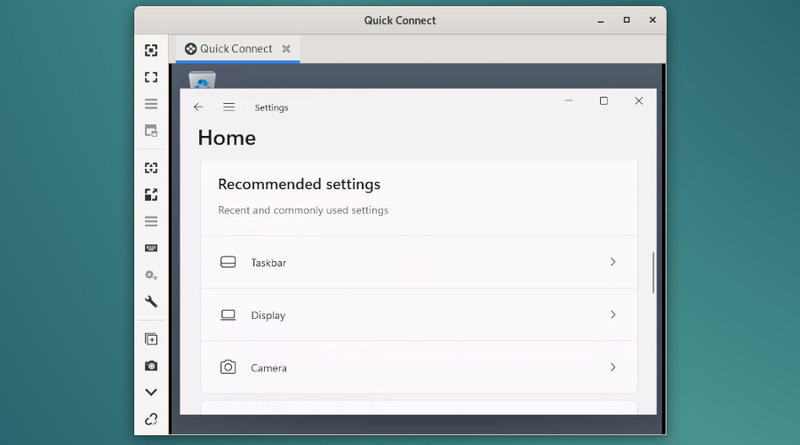Close the Quick Connect Remmina window
This screenshot has width=800, height=445.
[x=653, y=20]
